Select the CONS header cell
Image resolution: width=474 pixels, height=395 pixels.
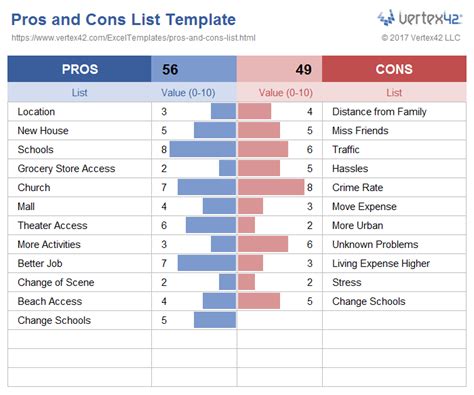(x=394, y=69)
